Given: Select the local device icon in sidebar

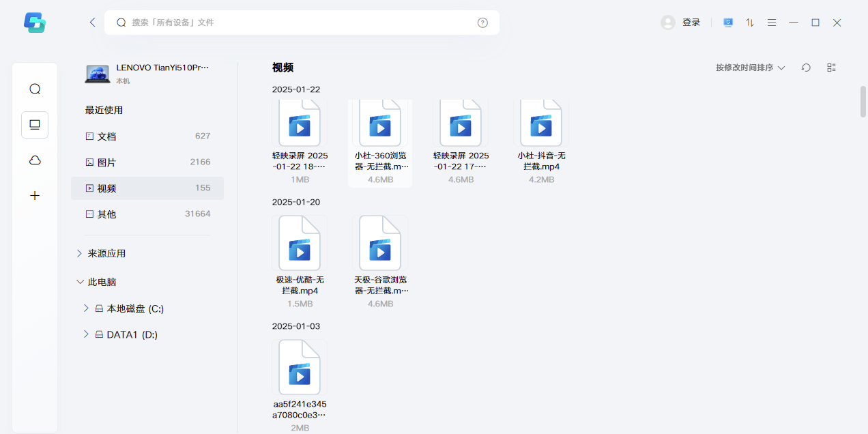Looking at the screenshot, I should [x=35, y=125].
